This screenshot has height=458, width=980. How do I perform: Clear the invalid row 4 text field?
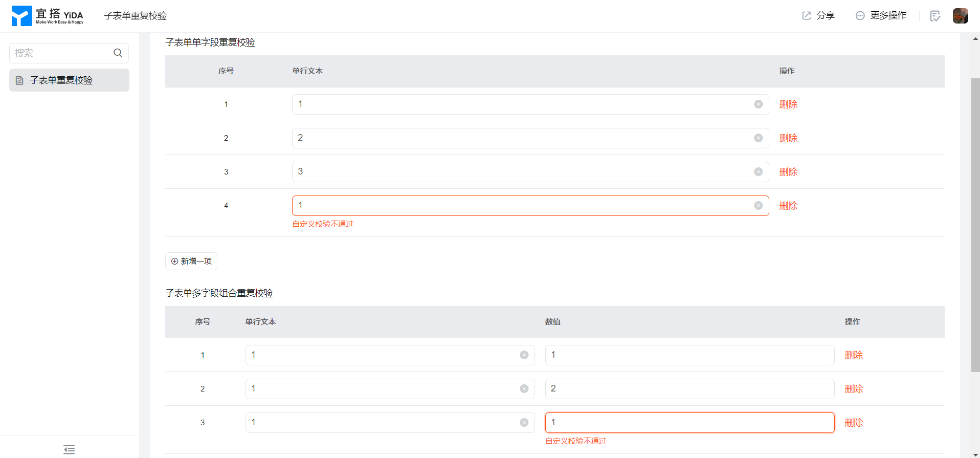coord(758,205)
